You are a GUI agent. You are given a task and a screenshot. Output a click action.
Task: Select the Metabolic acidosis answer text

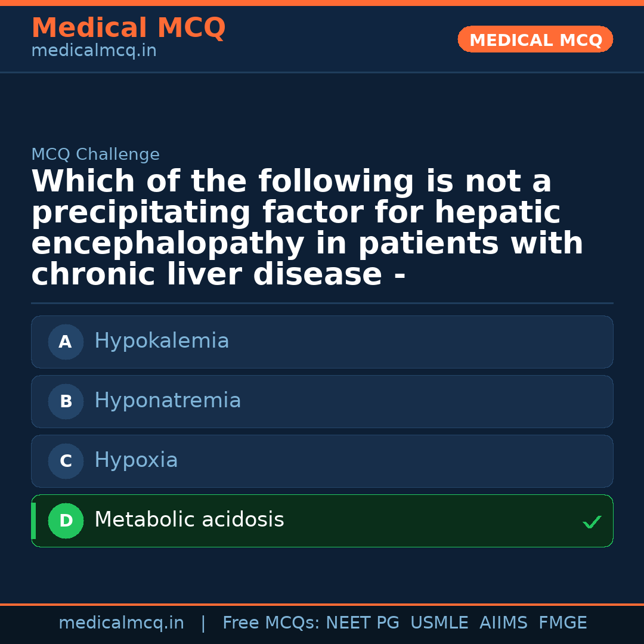tap(189, 520)
